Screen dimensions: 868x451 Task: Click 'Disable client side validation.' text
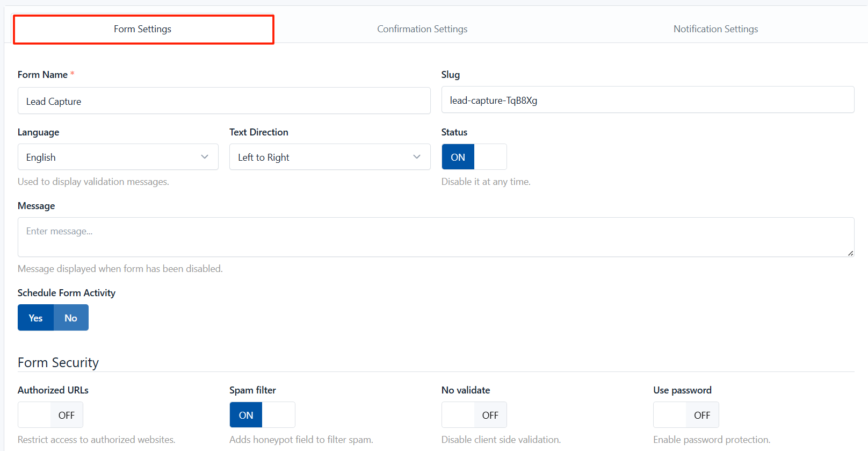point(501,440)
